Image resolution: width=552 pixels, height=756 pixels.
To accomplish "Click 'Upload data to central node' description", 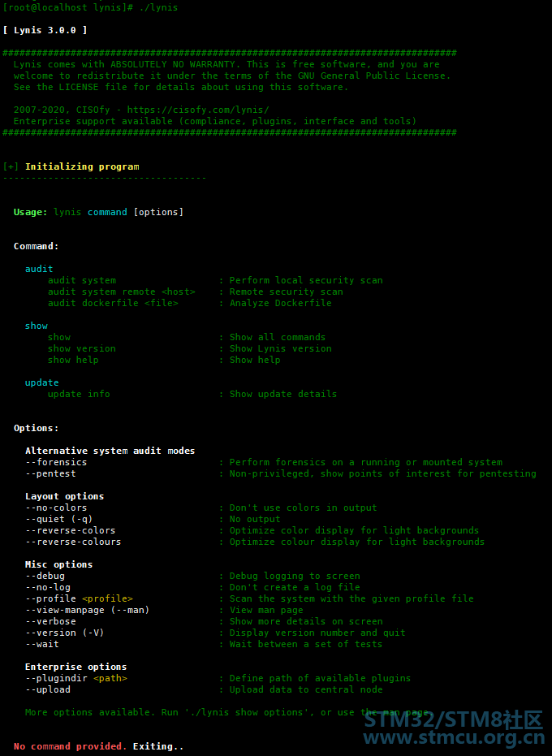I will [x=306, y=689].
